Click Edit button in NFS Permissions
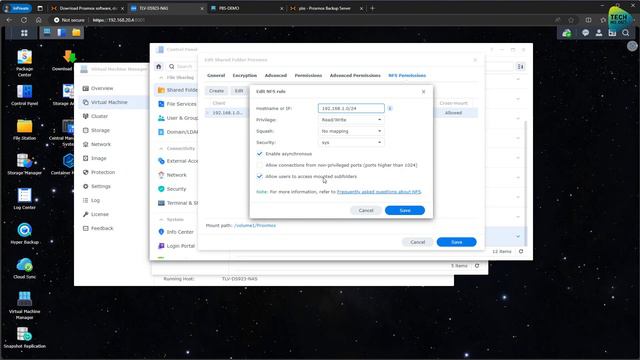The height and width of the screenshot is (360, 640). pos(239,91)
